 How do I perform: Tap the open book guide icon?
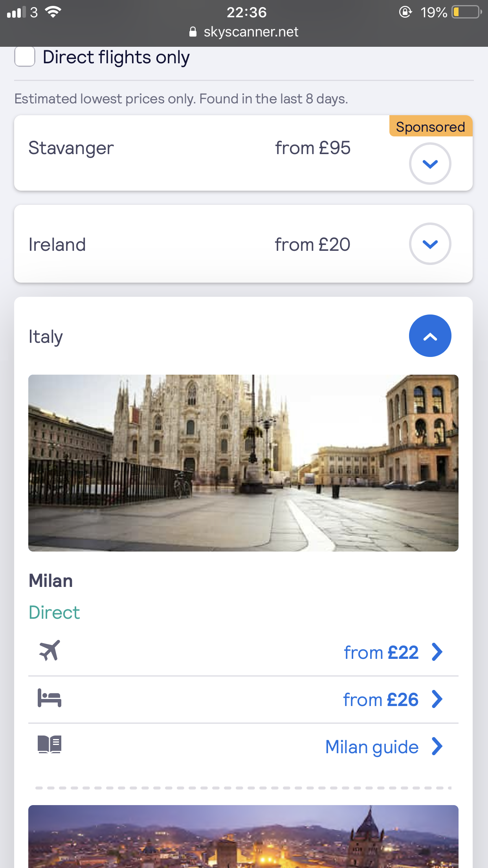click(50, 744)
